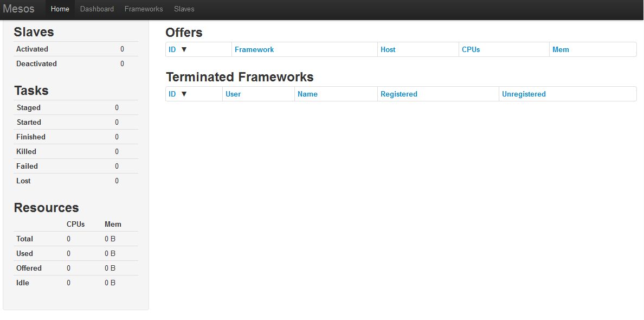
Task: Sort Terminated Frameworks by Name
Action: click(x=307, y=94)
